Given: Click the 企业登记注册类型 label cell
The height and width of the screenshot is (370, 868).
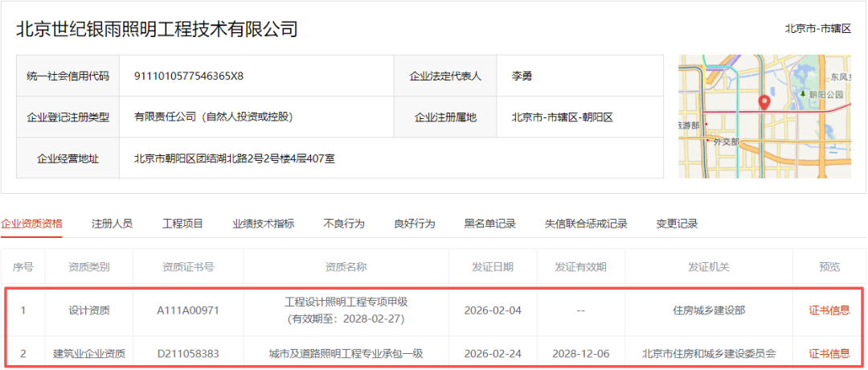Looking at the screenshot, I should click(68, 117).
